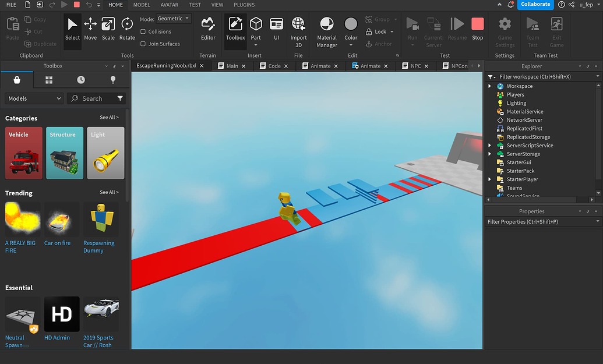Image resolution: width=603 pixels, height=364 pixels.
Task: Open the Models category dropdown
Action: [x=34, y=98]
